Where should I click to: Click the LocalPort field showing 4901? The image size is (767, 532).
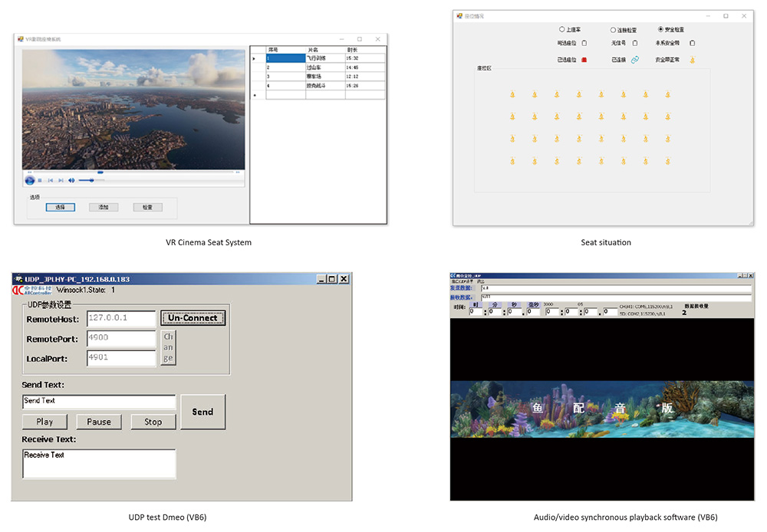click(x=121, y=358)
